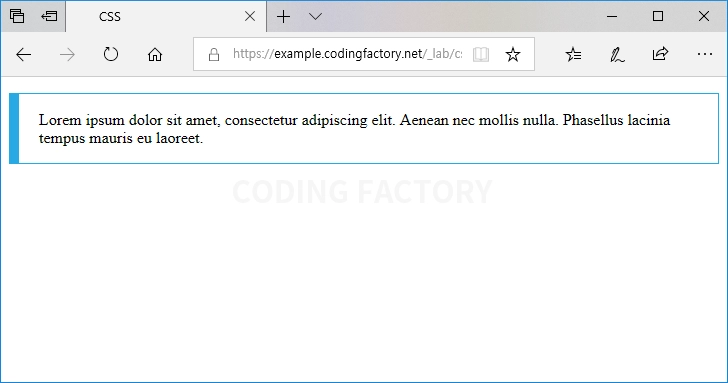
Task: Open Settings and more ellipsis menu
Action: point(705,54)
